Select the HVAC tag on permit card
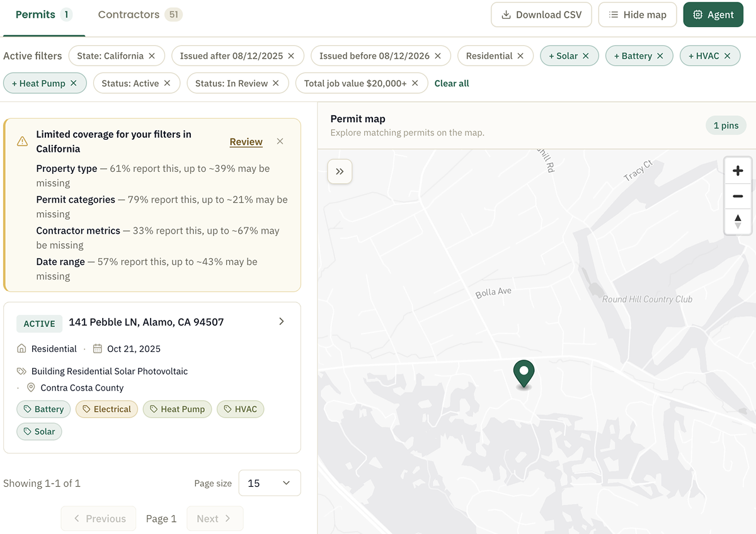The image size is (756, 534). pyautogui.click(x=240, y=409)
